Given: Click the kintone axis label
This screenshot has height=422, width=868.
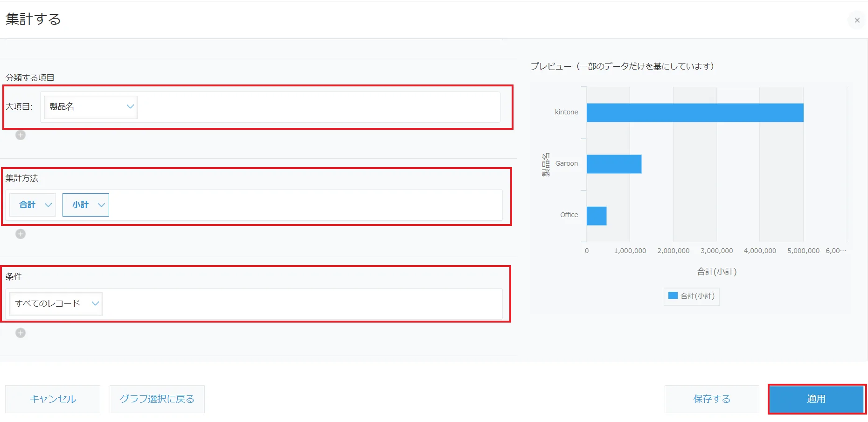Looking at the screenshot, I should click(x=566, y=112).
